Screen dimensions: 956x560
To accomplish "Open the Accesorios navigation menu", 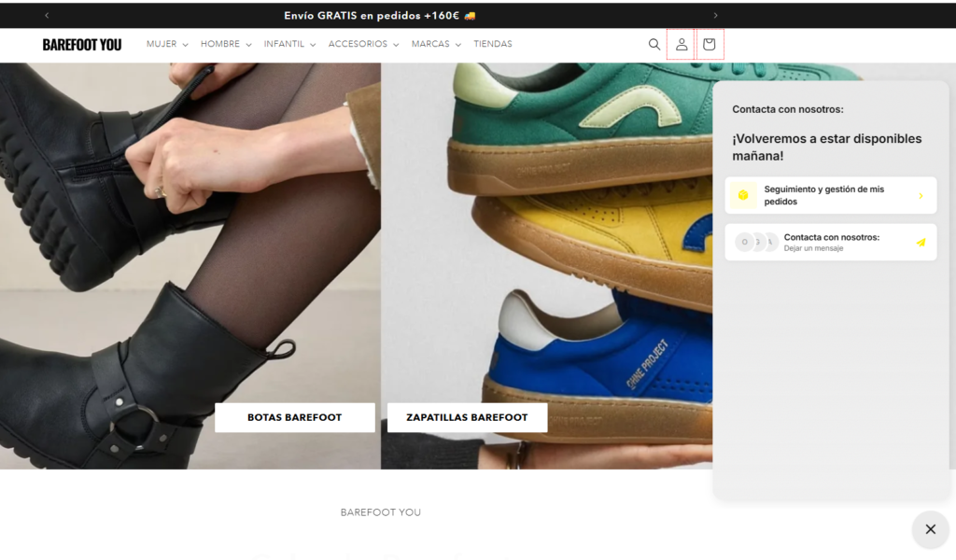I will pos(363,44).
